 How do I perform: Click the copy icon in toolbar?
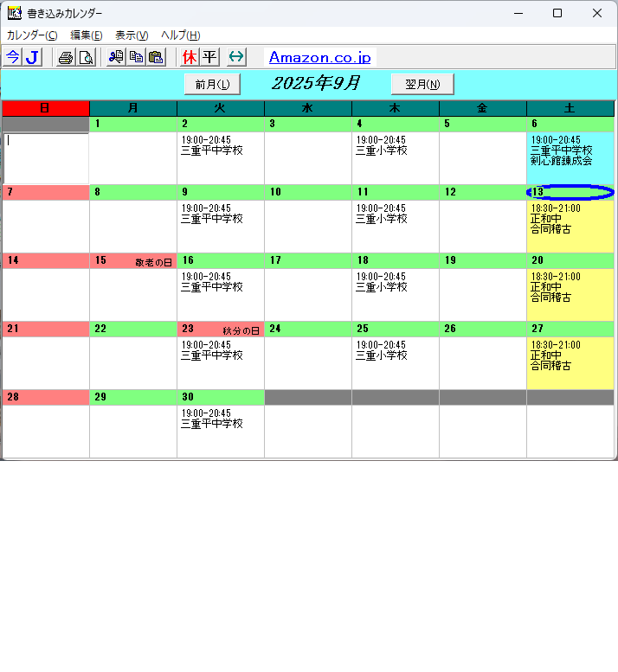136,57
